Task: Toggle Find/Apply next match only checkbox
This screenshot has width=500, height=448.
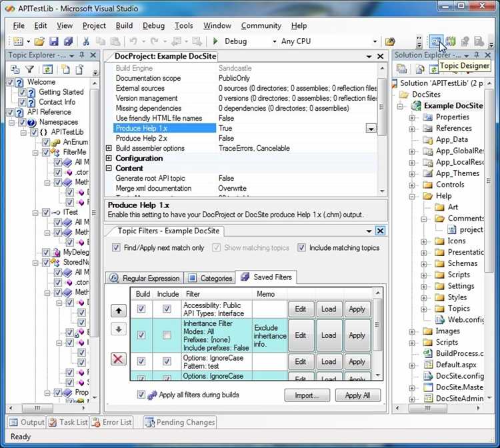Action: 116,247
